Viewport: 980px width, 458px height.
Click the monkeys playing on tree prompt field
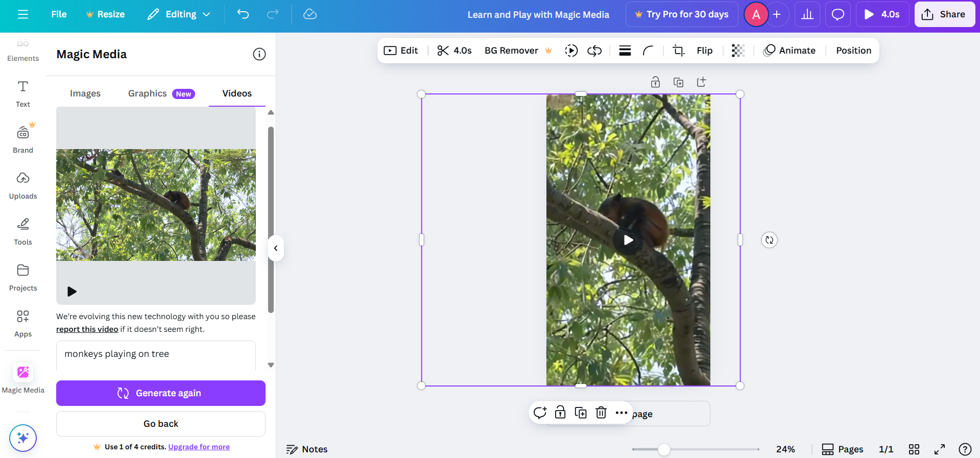click(156, 354)
